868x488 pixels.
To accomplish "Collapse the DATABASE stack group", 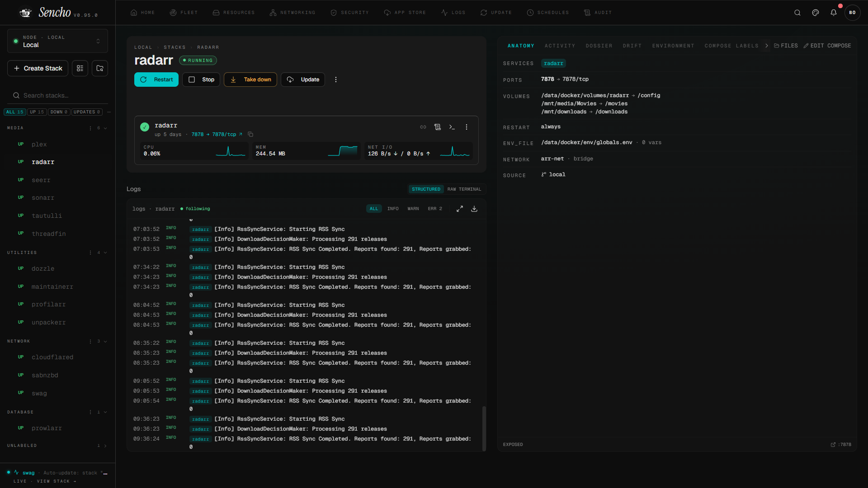I will coord(105,412).
